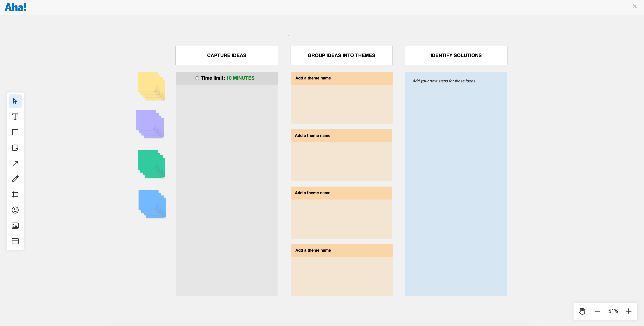Click the Aha! logo
Image resolution: width=644 pixels, height=326 pixels.
click(16, 7)
